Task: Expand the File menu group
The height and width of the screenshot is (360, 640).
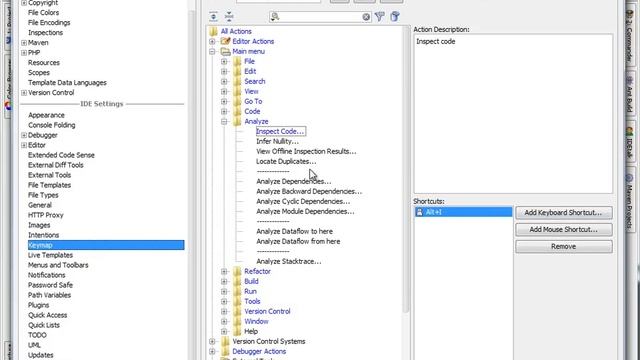Action: coord(224,61)
